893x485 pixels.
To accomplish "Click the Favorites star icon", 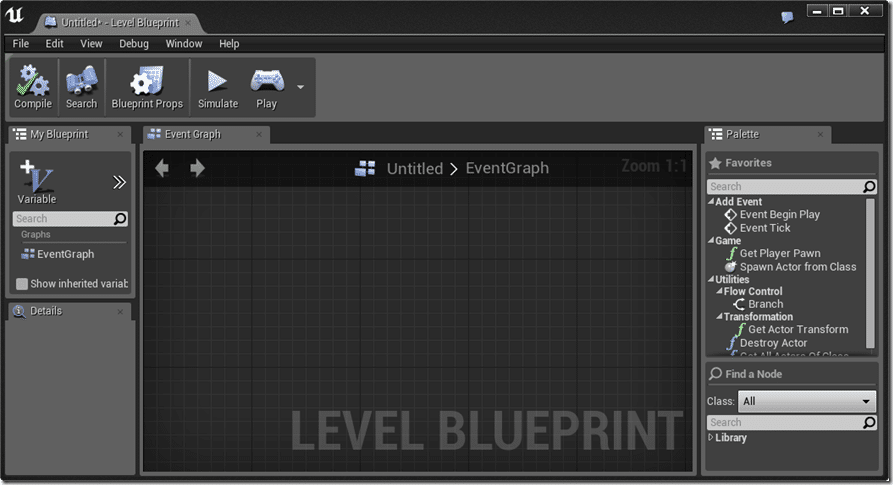I will 715,163.
